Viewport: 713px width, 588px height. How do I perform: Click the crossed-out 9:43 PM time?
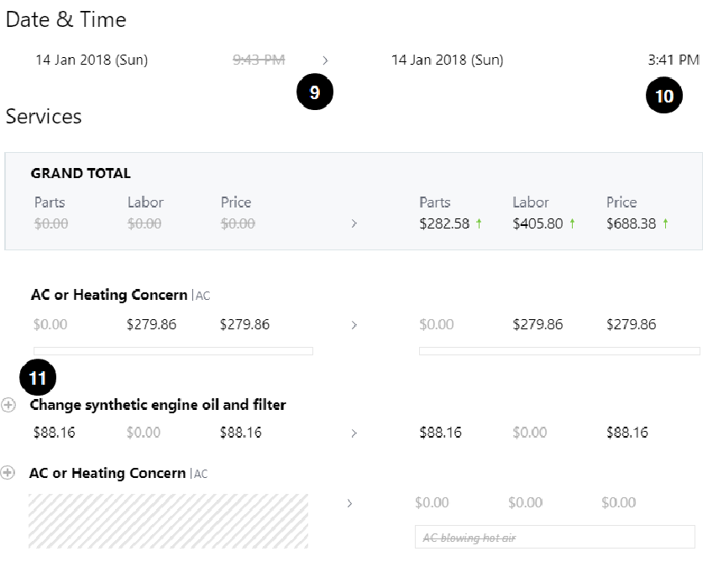259,60
